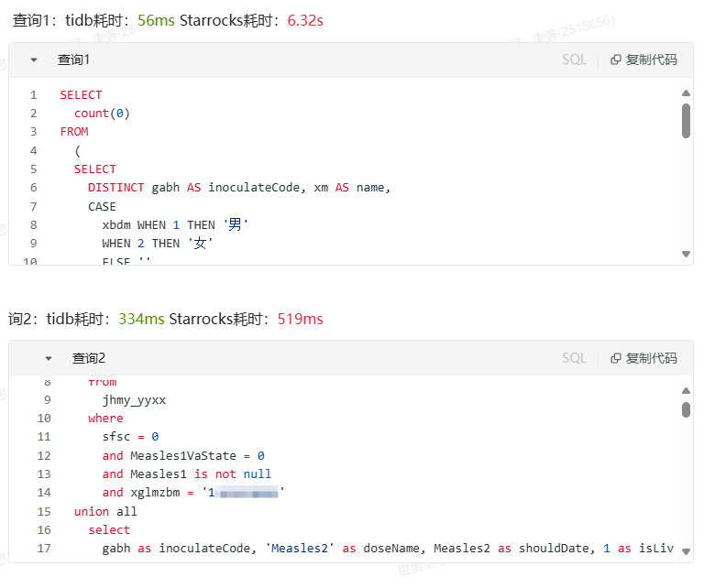Click the 查询1 scrollbar thumb
Viewport: 704px width, 588px height.
coord(686,120)
